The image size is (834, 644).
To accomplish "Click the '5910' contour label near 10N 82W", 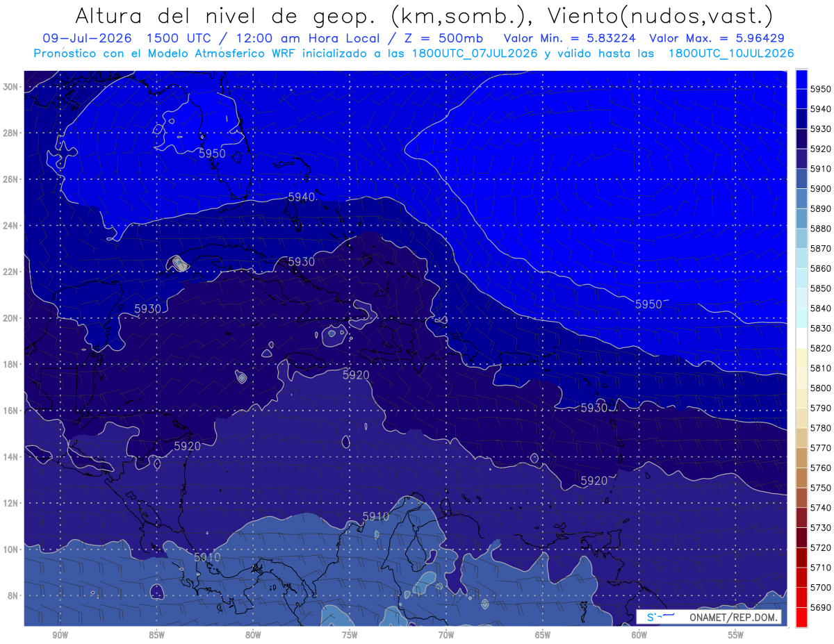I will click(207, 558).
